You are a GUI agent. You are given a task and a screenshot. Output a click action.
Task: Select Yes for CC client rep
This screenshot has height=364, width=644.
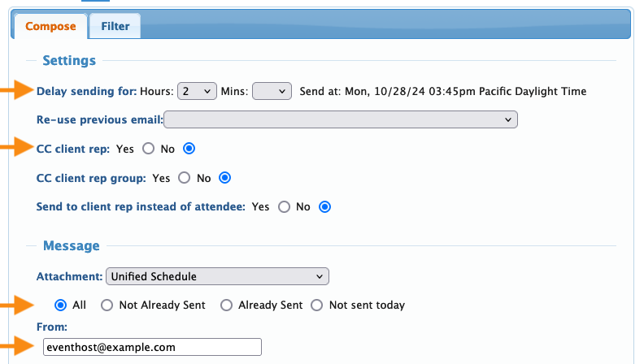[148, 149]
